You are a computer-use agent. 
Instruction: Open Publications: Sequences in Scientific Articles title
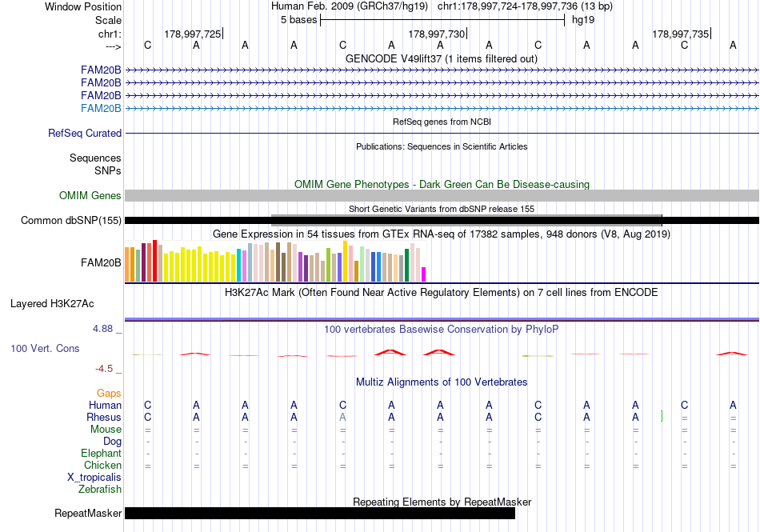pyautogui.click(x=442, y=147)
